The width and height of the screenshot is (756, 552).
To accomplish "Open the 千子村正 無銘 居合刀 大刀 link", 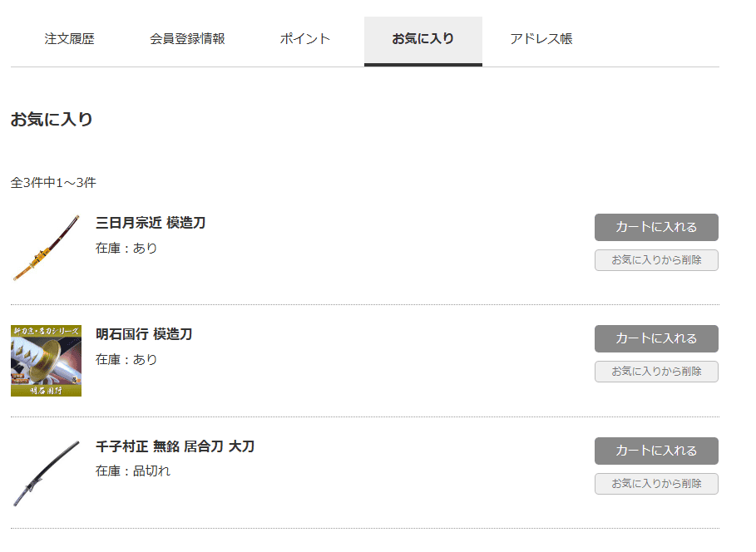I will click(175, 446).
